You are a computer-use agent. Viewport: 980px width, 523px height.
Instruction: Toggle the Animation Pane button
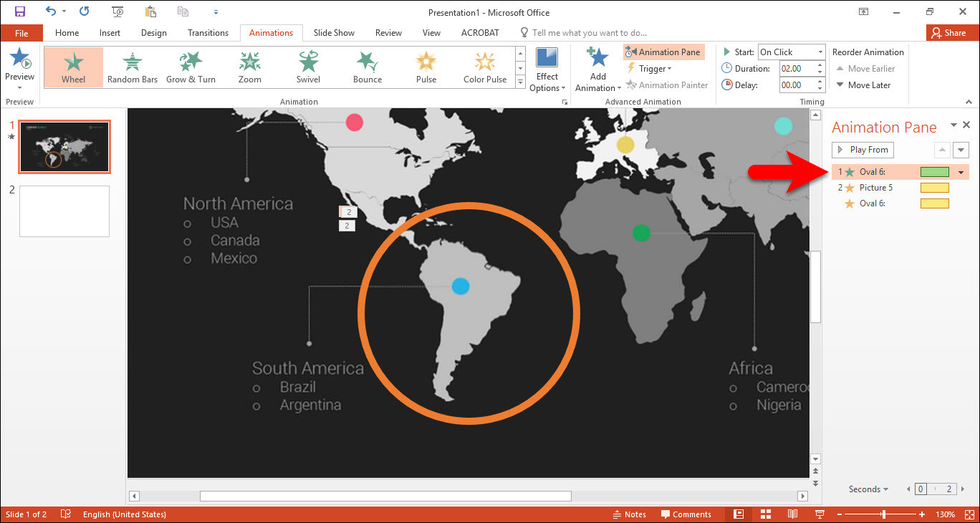(x=663, y=52)
